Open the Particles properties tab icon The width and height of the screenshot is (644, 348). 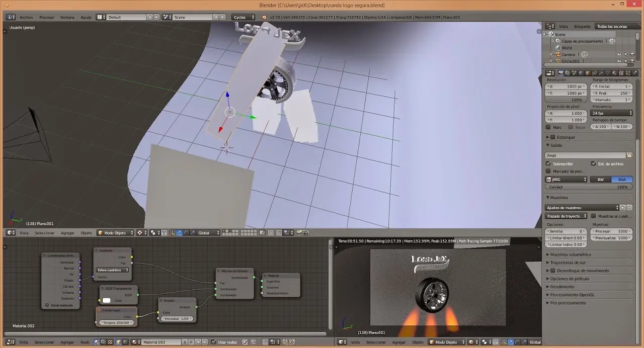628,73
